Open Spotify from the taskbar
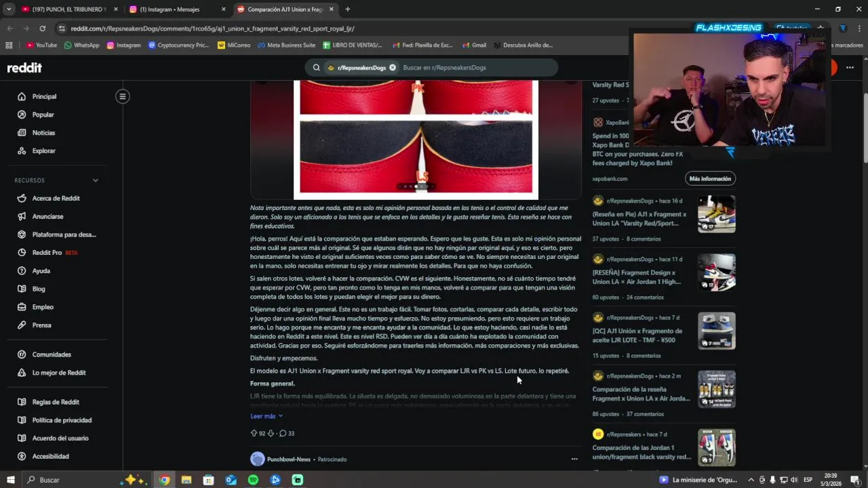The image size is (868, 488). point(253,480)
